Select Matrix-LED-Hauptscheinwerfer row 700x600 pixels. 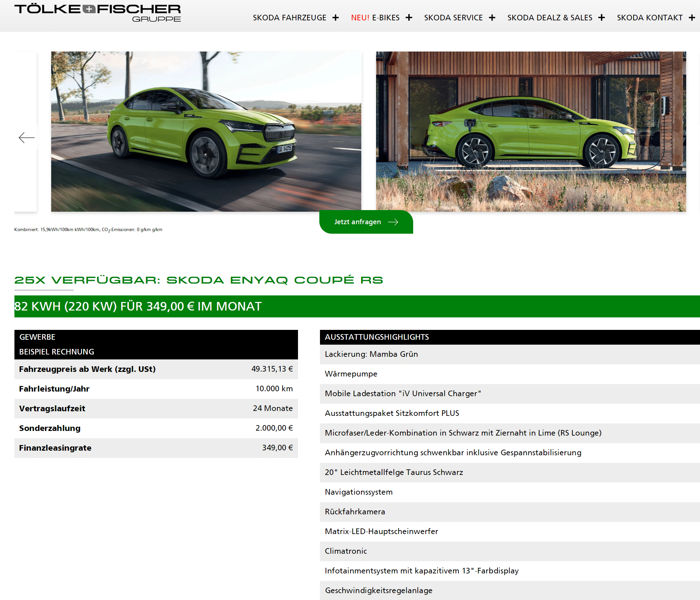tap(510, 531)
